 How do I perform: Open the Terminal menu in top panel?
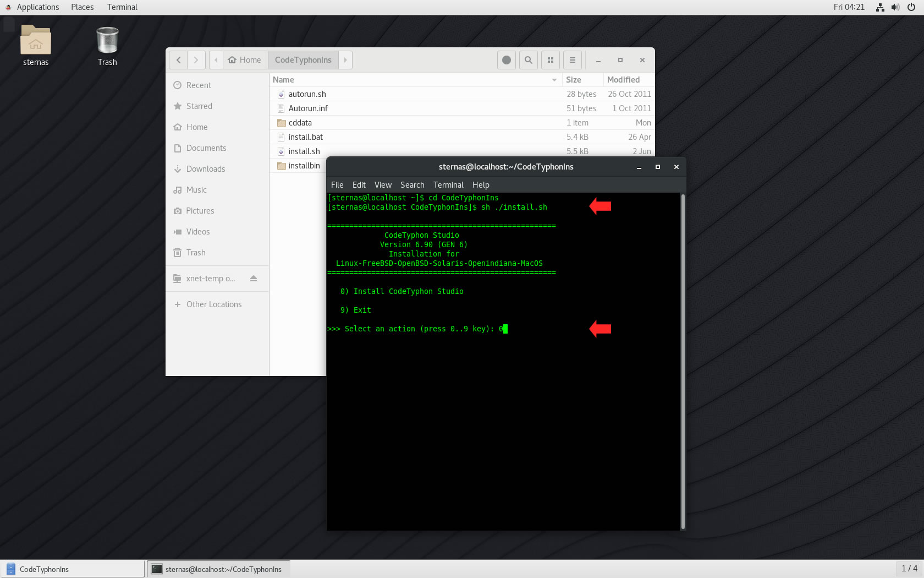pyautogui.click(x=122, y=7)
